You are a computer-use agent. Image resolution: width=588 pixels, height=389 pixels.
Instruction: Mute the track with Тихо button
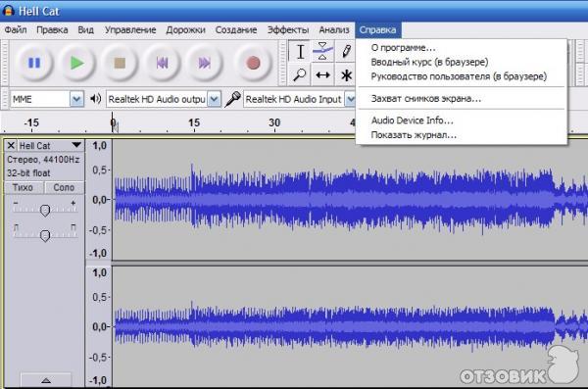[x=24, y=187]
